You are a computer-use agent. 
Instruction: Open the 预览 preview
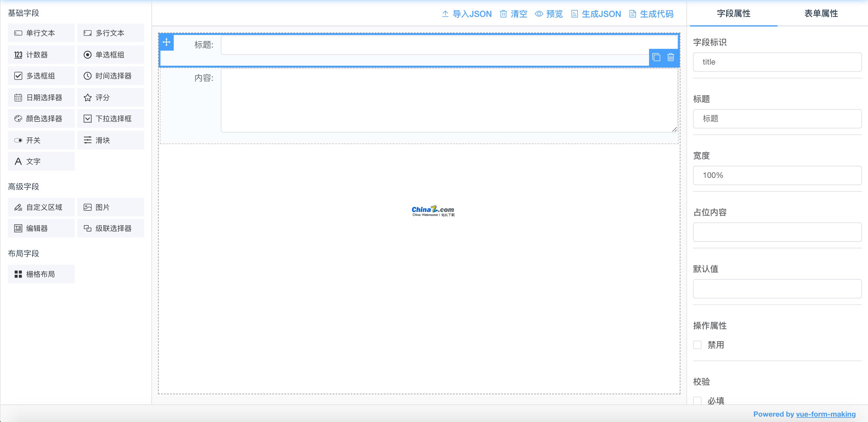coord(549,14)
